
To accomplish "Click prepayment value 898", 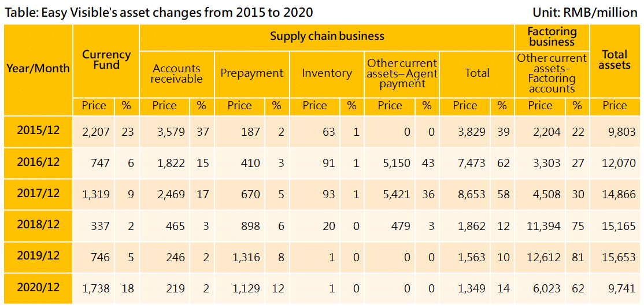I will point(250,227).
